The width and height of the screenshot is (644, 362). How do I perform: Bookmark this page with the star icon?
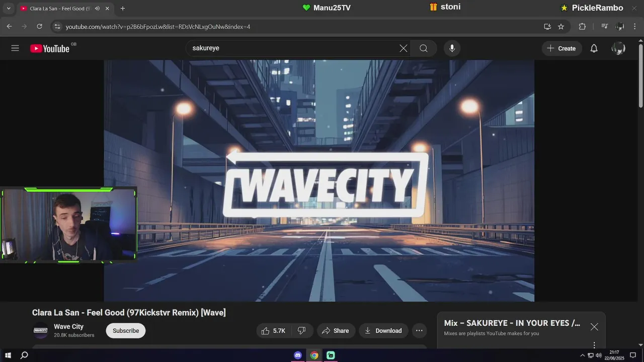(561, 27)
